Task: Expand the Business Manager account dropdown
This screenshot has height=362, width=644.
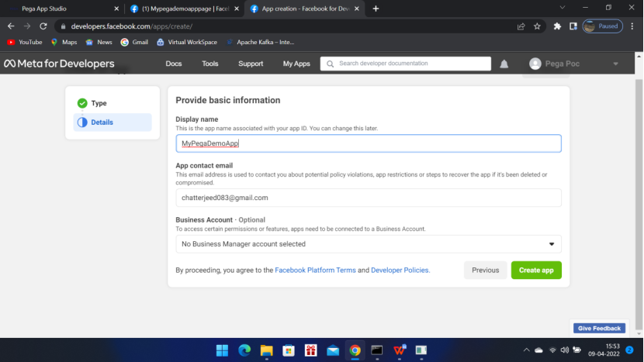Action: 369,244
